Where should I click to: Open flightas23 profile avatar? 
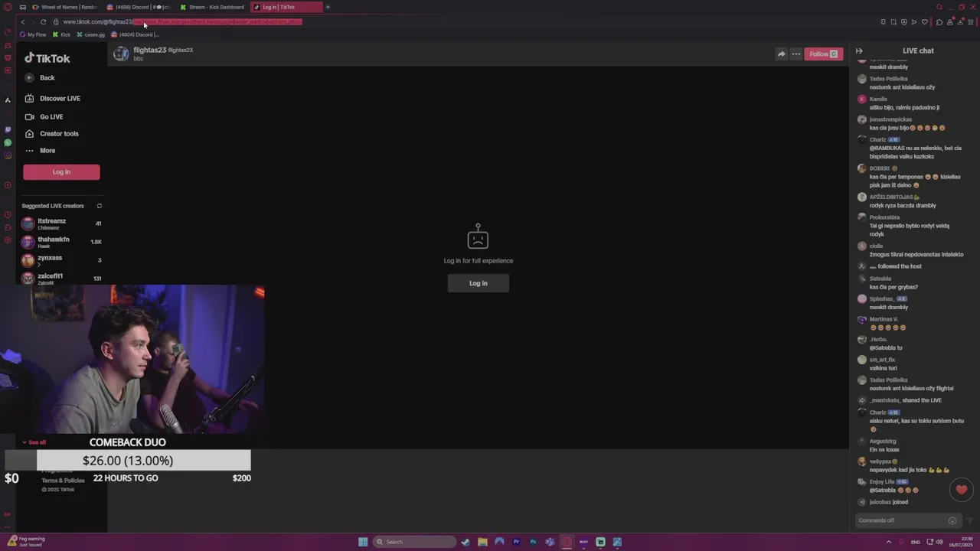pyautogui.click(x=121, y=54)
